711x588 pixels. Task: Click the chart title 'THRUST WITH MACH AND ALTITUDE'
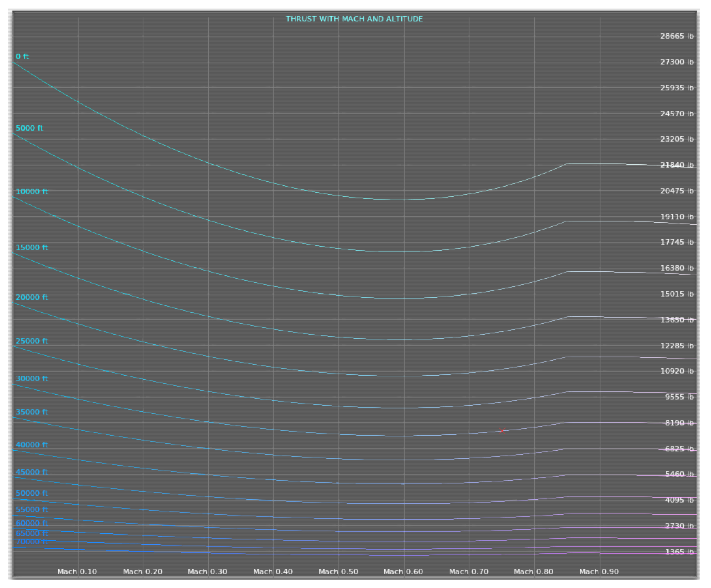coord(354,19)
